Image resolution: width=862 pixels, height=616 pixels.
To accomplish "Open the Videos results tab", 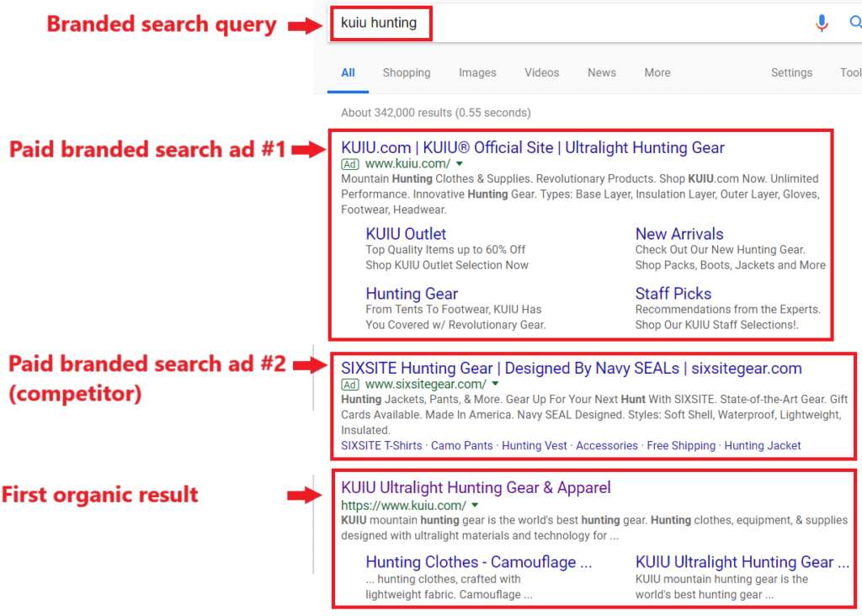I will tap(541, 72).
